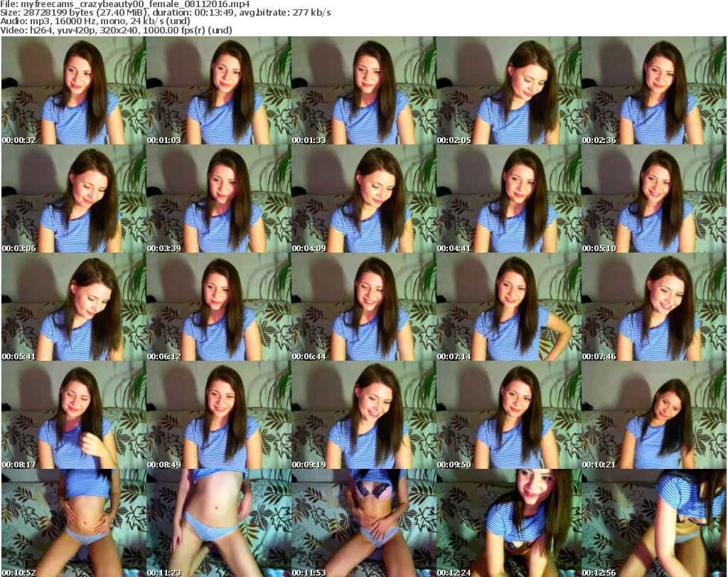Click the thumbnail labeled 00:05:10
Image resolution: width=728 pixels, height=577 pixels.
click(x=653, y=198)
